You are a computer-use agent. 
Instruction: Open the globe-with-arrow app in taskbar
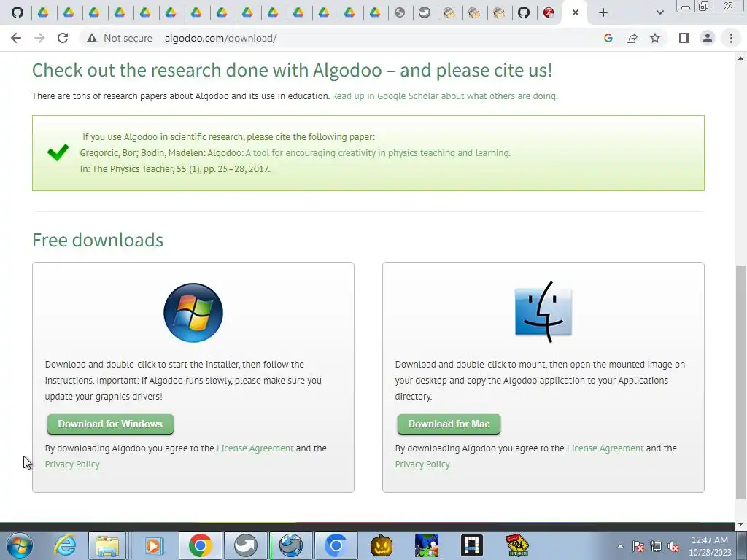[290, 545]
